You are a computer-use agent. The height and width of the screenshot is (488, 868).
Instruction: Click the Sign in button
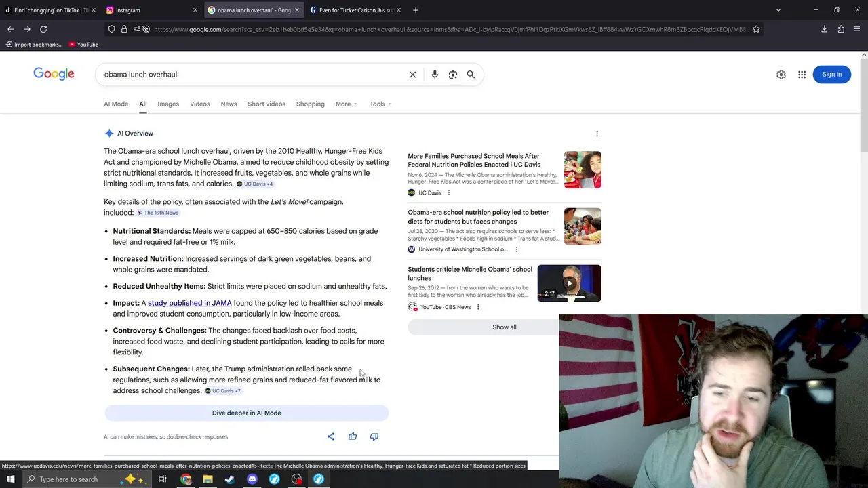pos(831,75)
